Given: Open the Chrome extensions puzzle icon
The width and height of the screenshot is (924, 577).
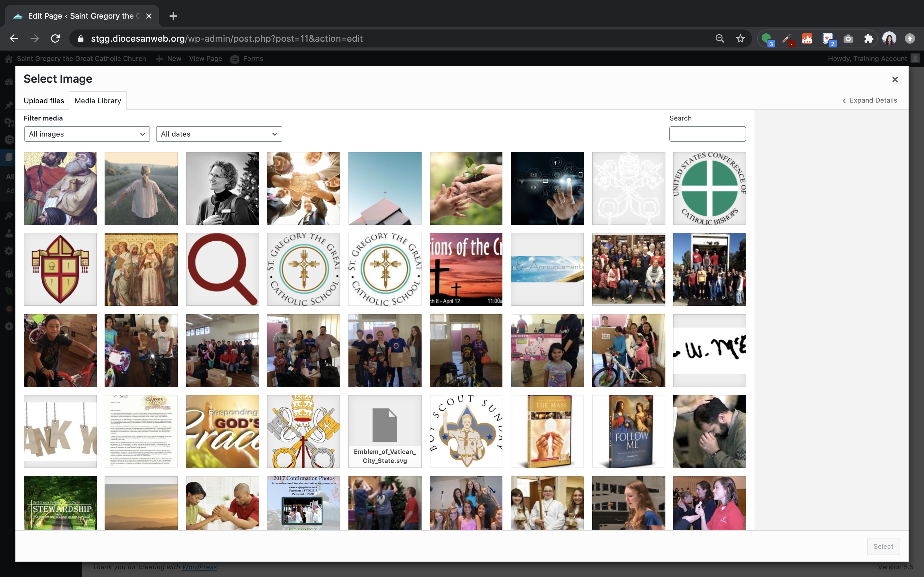Looking at the screenshot, I should [x=868, y=38].
